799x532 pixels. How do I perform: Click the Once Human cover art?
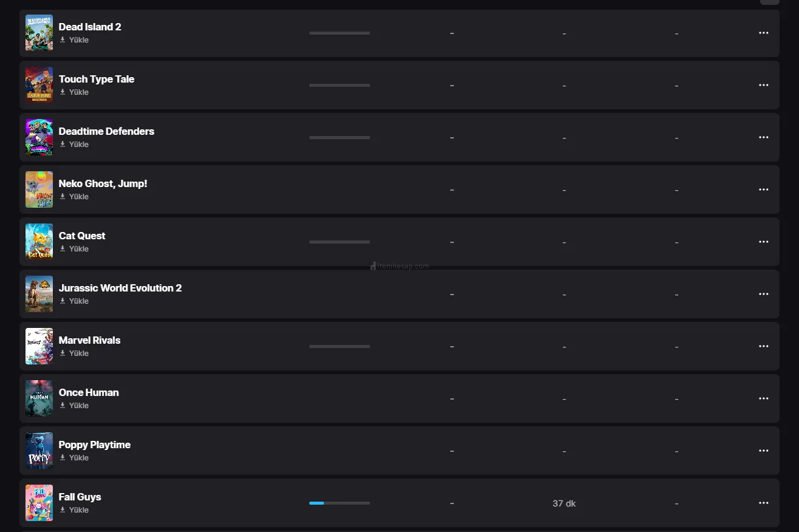pos(39,398)
